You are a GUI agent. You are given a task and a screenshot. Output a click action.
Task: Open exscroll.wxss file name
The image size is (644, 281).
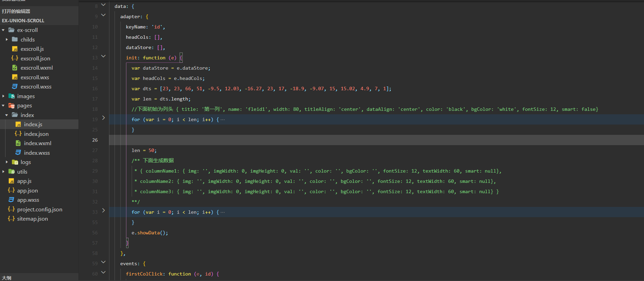point(36,87)
